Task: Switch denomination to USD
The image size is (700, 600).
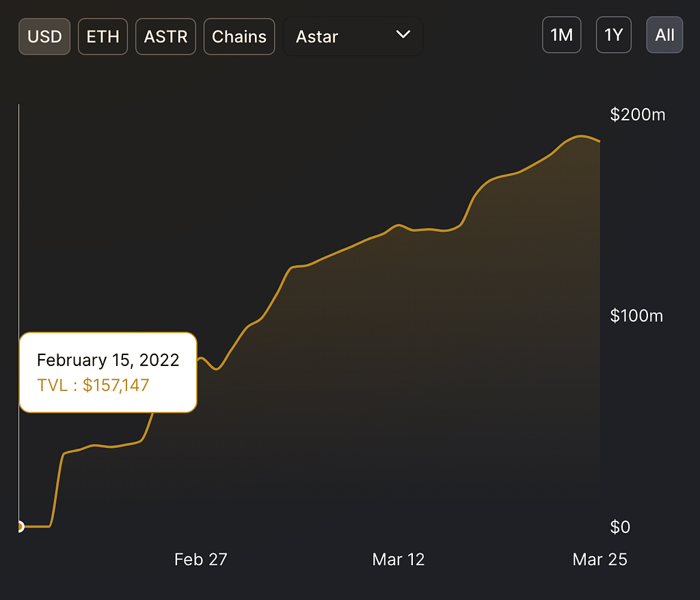Action: [44, 37]
